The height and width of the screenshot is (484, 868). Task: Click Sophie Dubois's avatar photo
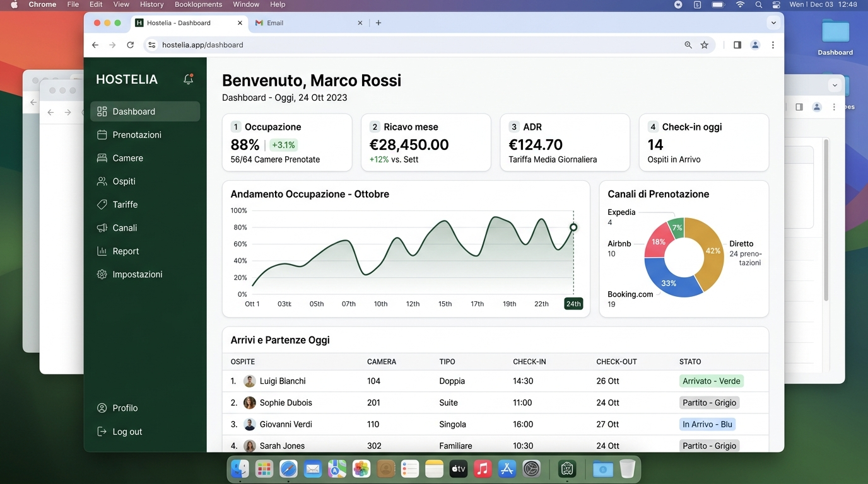(250, 403)
